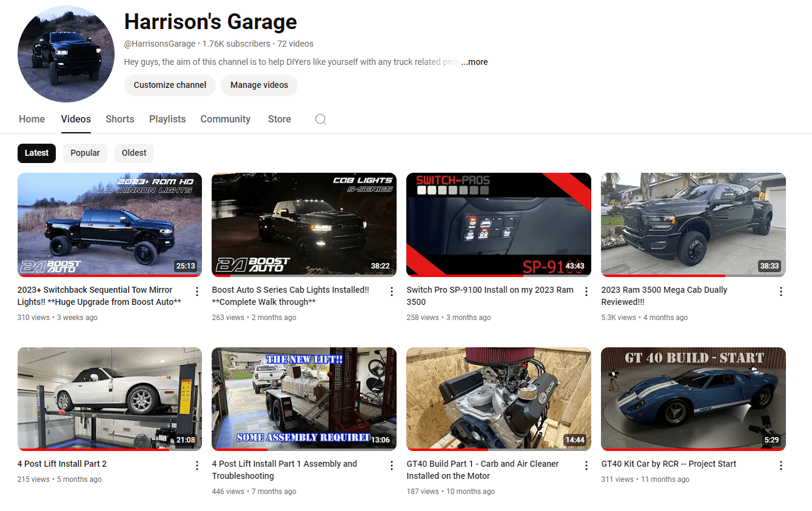Click the 13:06 duration badge

point(380,440)
